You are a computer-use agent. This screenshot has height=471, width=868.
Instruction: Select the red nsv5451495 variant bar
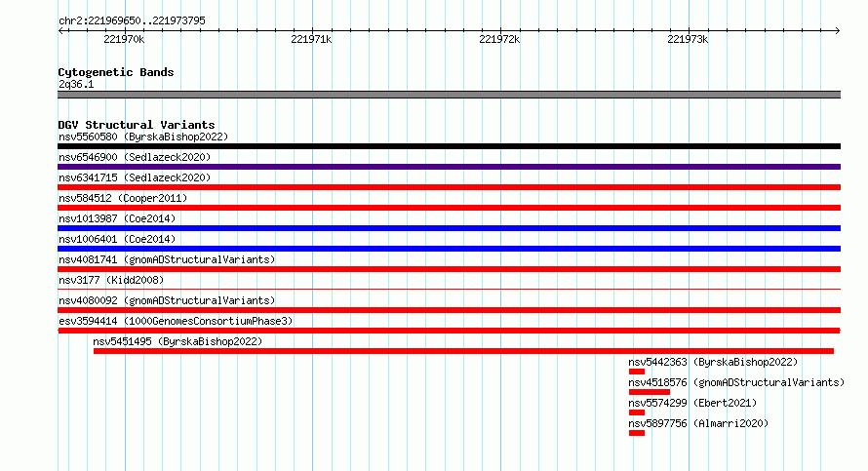point(463,351)
